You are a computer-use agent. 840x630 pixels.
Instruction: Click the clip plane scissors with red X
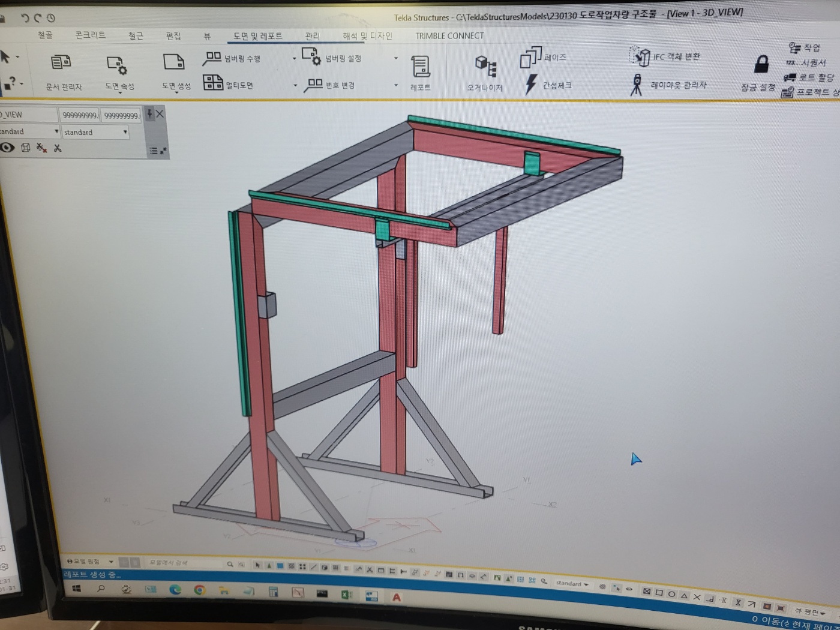pyautogui.click(x=41, y=148)
